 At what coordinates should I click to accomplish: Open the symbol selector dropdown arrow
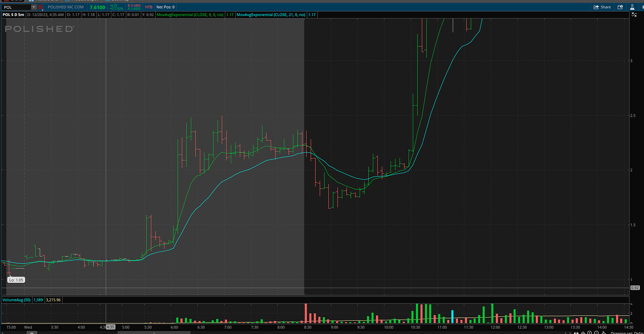coord(34,7)
